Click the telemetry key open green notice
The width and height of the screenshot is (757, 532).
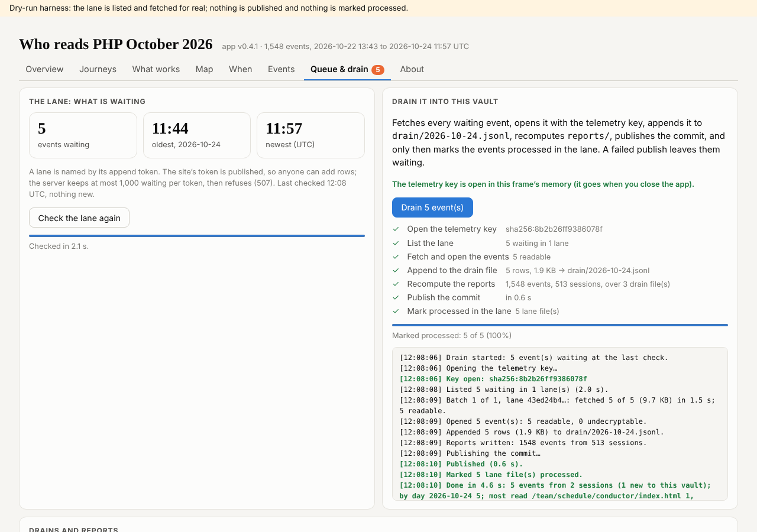543,184
